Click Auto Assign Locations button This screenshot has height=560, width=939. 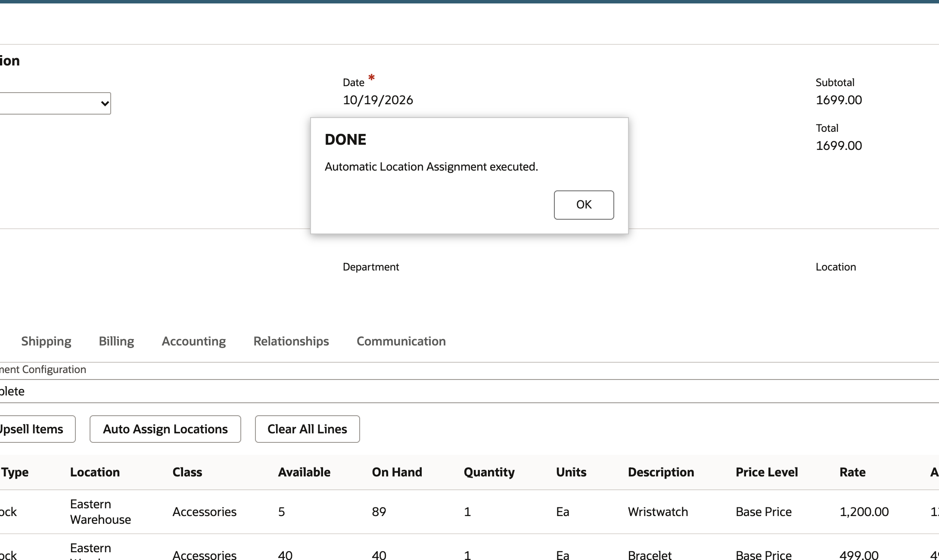165,429
